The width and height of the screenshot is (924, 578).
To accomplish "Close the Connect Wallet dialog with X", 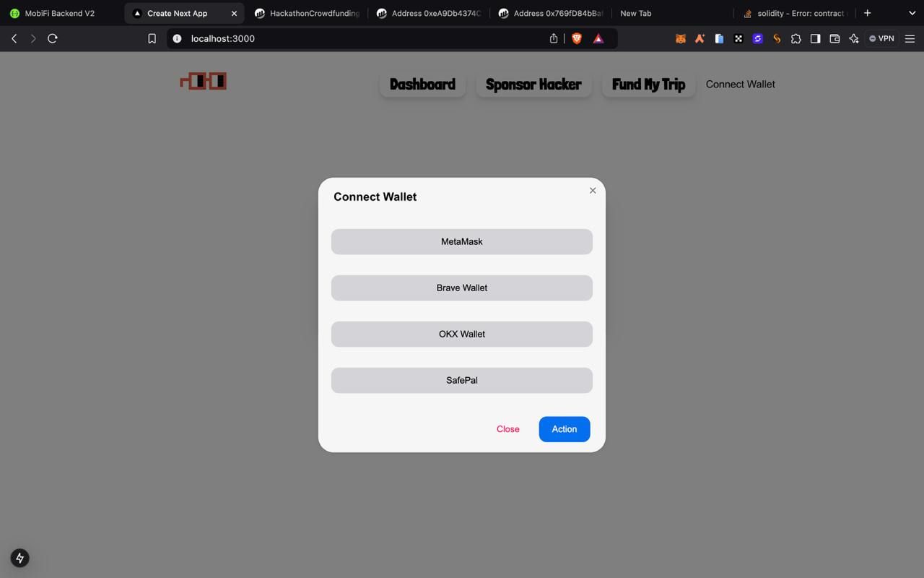I will tap(593, 191).
